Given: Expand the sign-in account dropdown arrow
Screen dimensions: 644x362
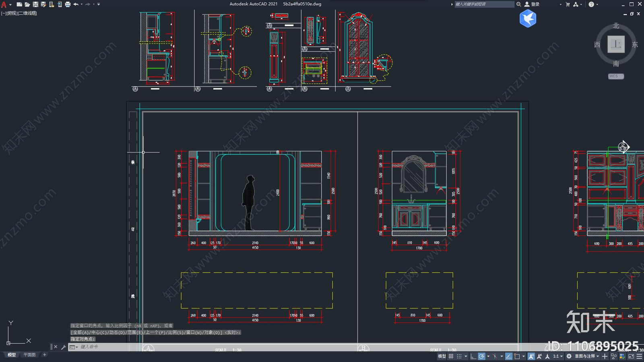Looking at the screenshot, I should pos(560,4).
